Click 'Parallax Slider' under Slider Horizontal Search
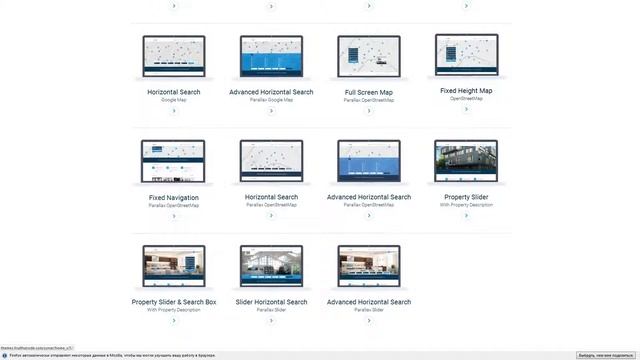 coord(271,310)
